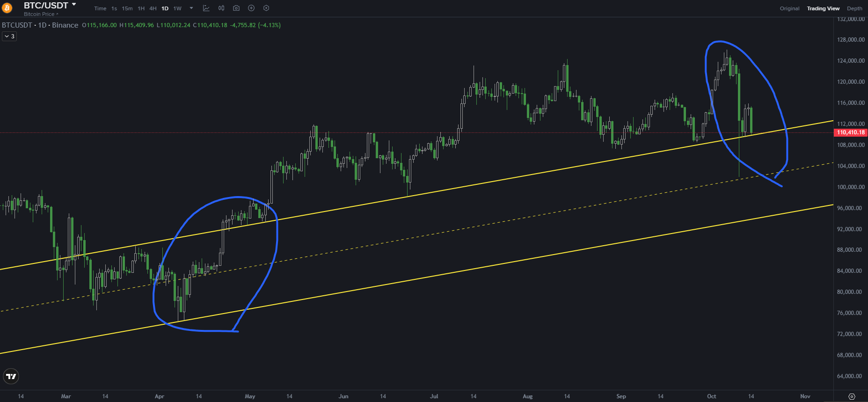
Task: Click the Mar label on time axis
Action: [x=66, y=396]
